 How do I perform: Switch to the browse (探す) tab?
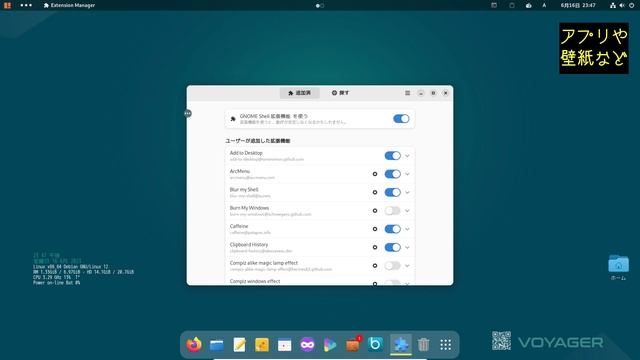(340, 93)
